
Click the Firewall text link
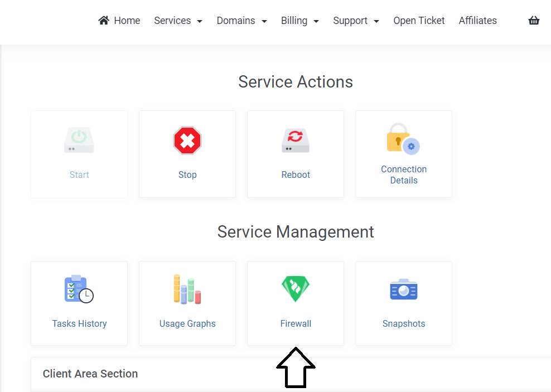point(296,323)
